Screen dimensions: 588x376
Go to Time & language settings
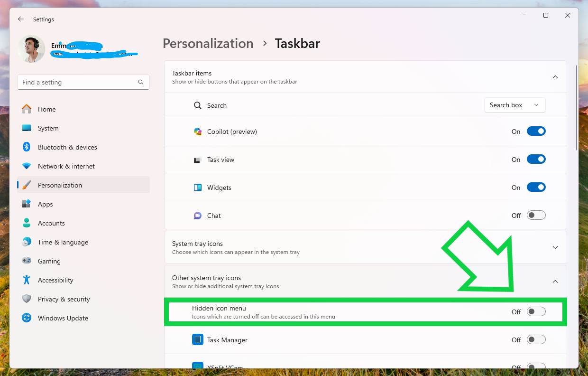(x=63, y=242)
